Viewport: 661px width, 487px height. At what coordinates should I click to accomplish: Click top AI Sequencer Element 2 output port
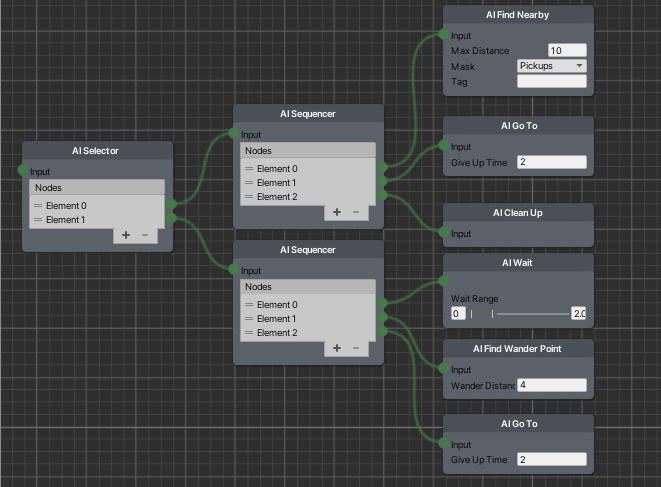pyautogui.click(x=382, y=195)
